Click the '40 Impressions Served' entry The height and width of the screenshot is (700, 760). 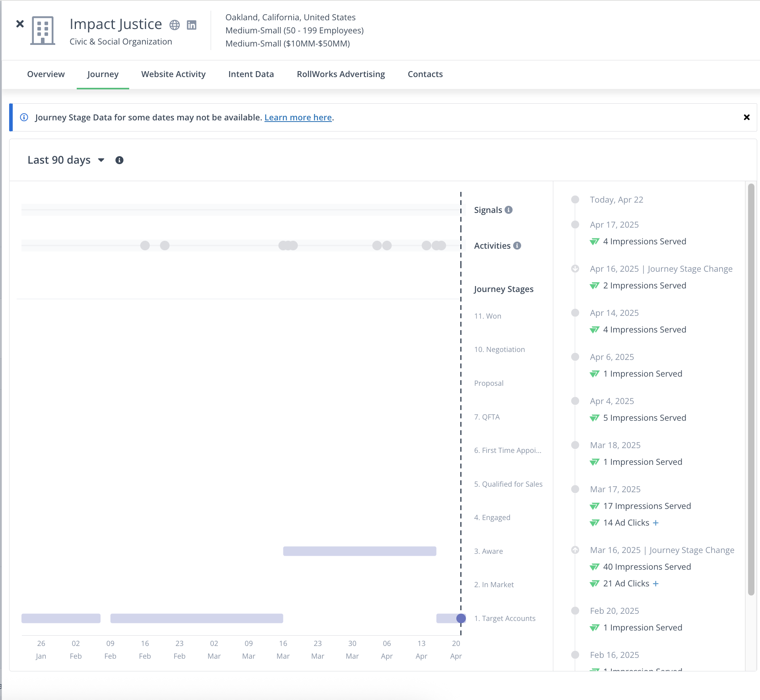[x=647, y=567]
